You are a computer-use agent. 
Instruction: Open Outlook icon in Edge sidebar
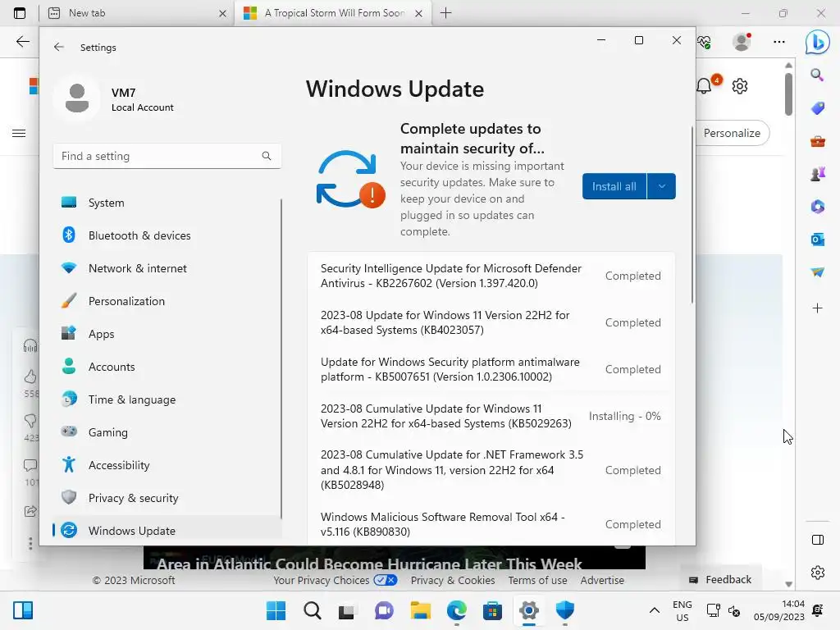[x=818, y=240]
